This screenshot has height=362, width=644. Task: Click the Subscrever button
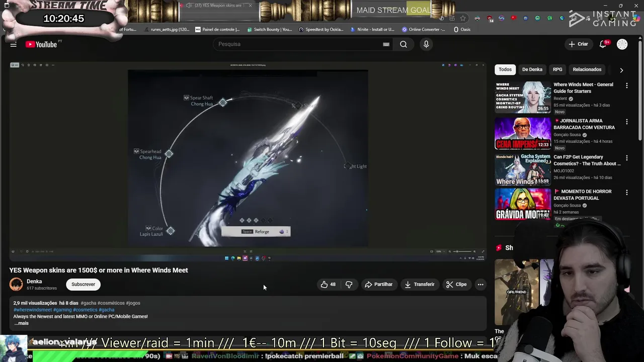click(x=83, y=285)
